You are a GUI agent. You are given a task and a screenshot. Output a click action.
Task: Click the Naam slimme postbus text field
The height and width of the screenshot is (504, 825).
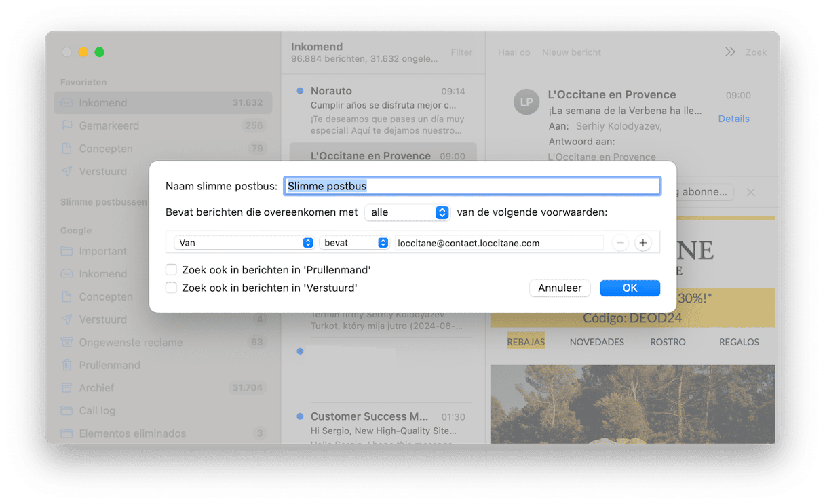pos(472,186)
